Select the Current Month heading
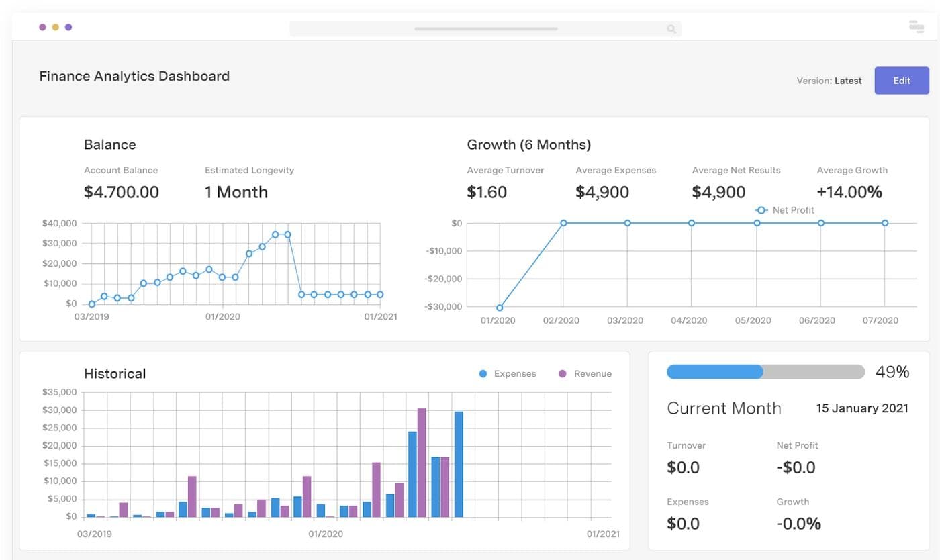Image resolution: width=940 pixels, height=560 pixels. 723,408
